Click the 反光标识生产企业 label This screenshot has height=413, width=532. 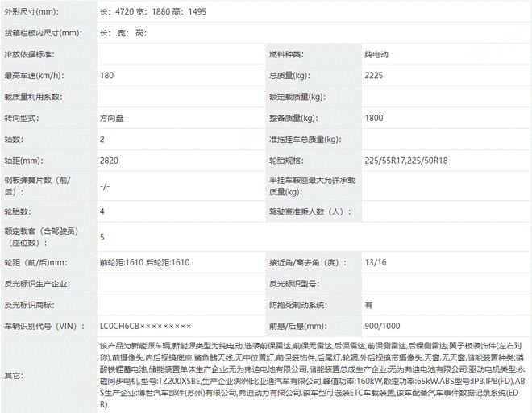tap(37, 284)
